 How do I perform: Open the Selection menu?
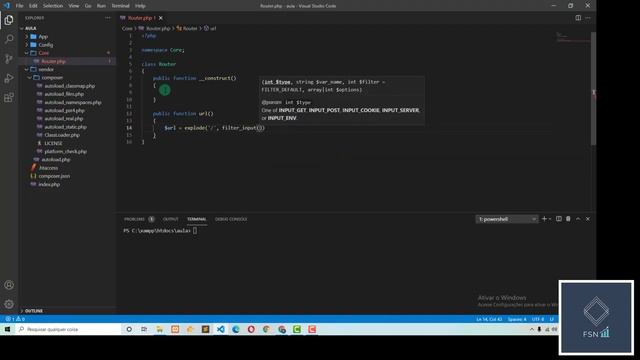[x=53, y=6]
